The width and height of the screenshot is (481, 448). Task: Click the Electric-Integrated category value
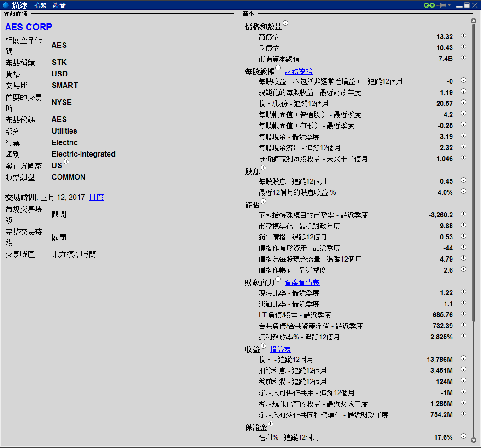(x=83, y=154)
